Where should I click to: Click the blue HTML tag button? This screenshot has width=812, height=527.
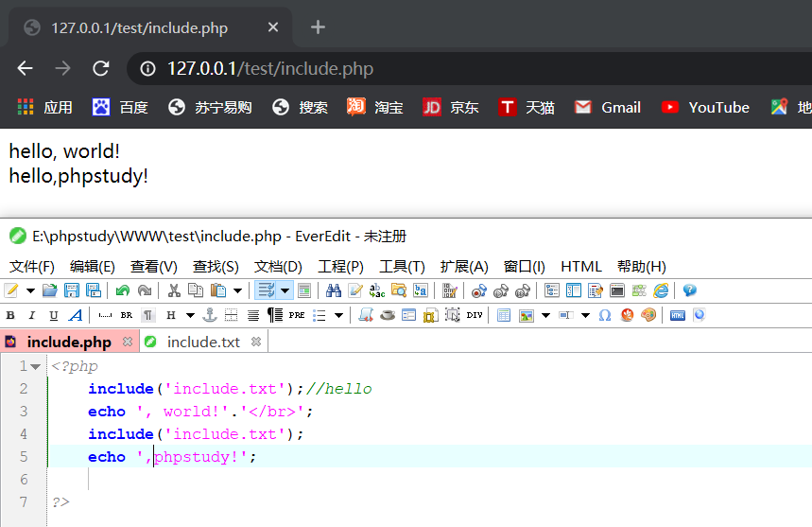pyautogui.click(x=678, y=315)
